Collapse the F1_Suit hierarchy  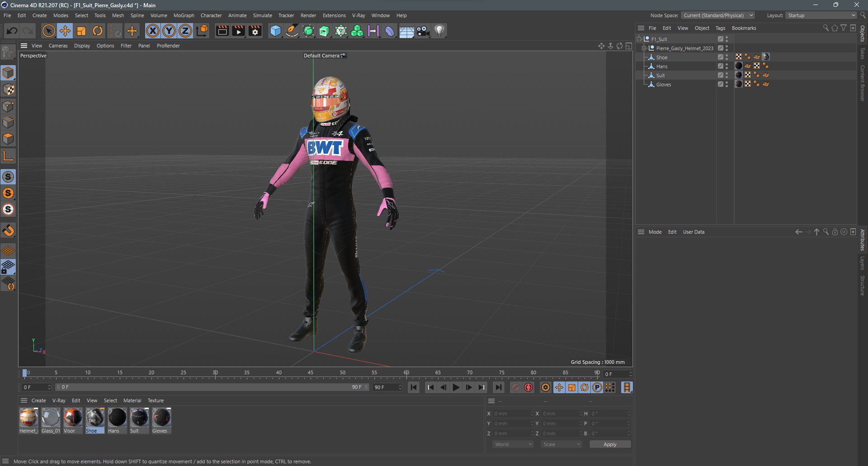(639, 39)
